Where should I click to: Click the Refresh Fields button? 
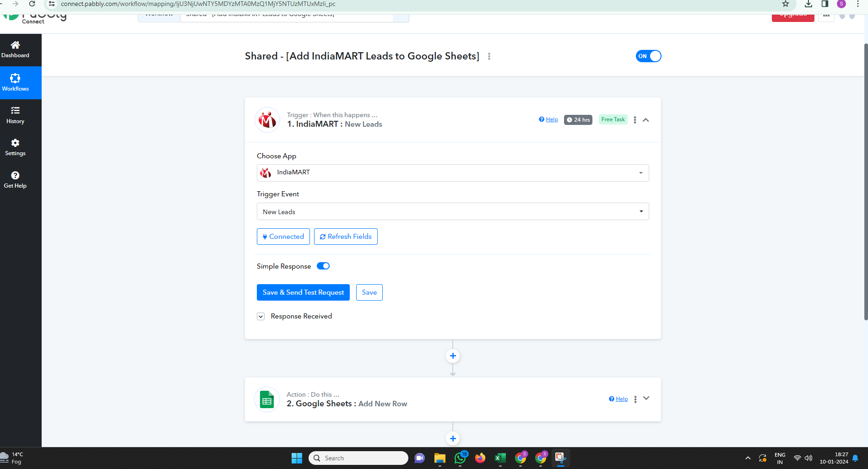(346, 237)
